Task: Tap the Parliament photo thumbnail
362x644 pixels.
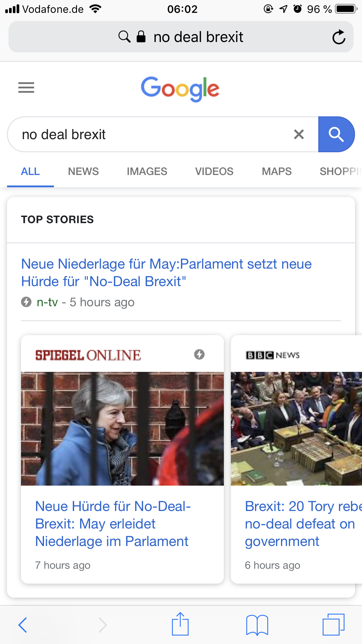Action: point(296,428)
